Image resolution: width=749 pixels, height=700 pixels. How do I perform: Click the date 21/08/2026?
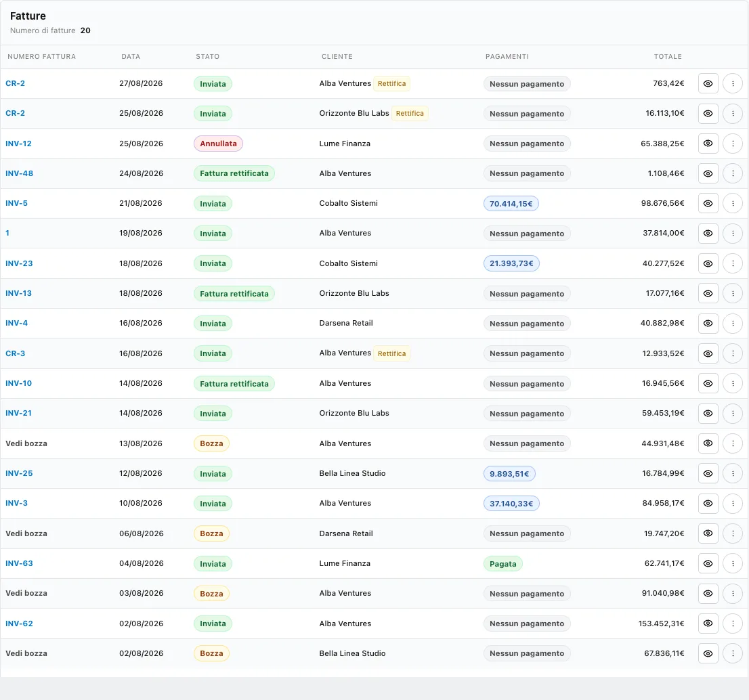pos(141,203)
